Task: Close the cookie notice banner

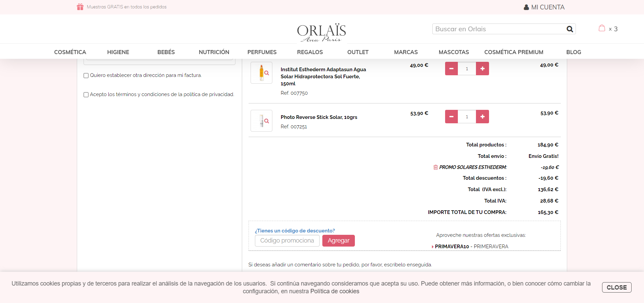Action: point(616,287)
